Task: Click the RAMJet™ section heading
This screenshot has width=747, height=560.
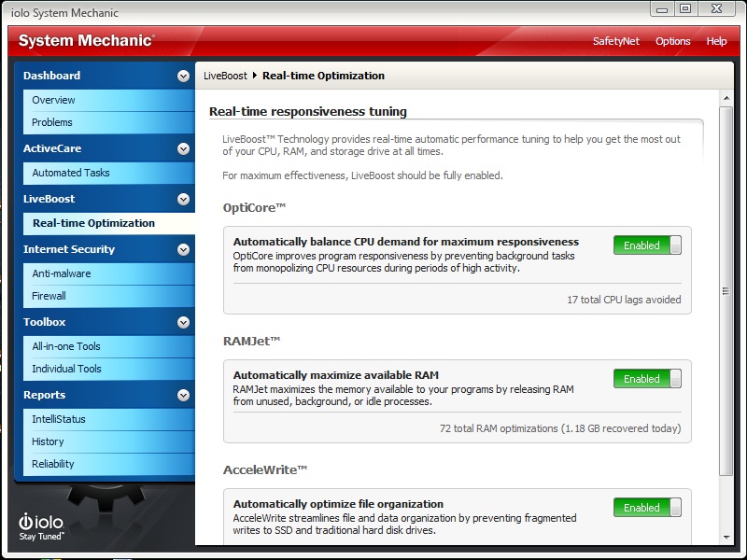Action: (x=251, y=342)
